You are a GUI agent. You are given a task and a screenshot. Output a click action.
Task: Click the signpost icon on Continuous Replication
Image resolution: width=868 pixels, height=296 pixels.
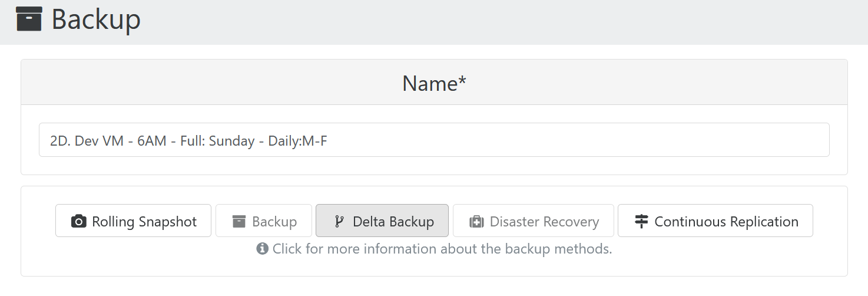pyautogui.click(x=641, y=222)
